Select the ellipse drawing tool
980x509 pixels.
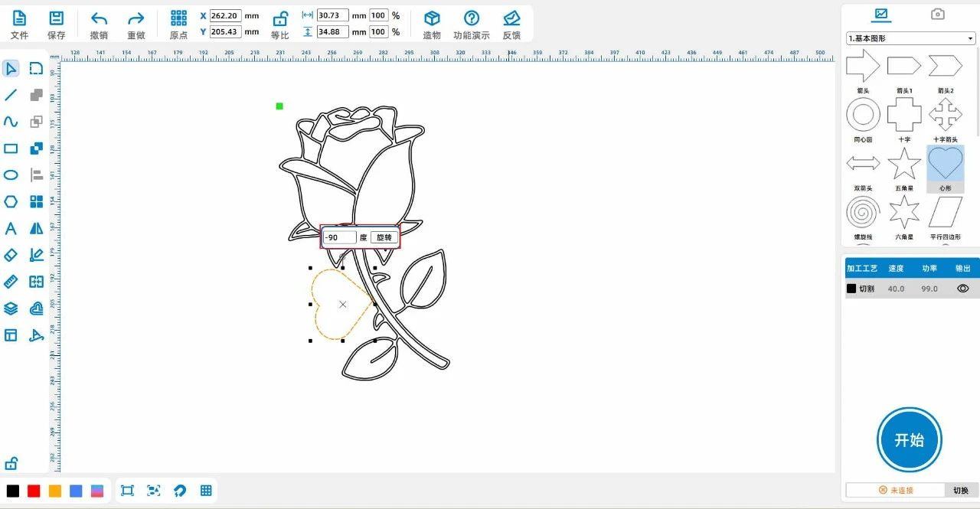pos(11,175)
